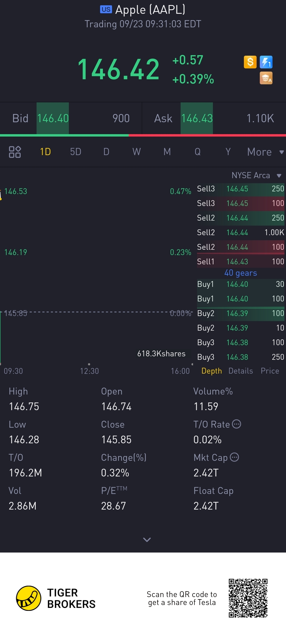Tap the Tesla share QR code
This screenshot has width=286, height=644.
tap(248, 598)
